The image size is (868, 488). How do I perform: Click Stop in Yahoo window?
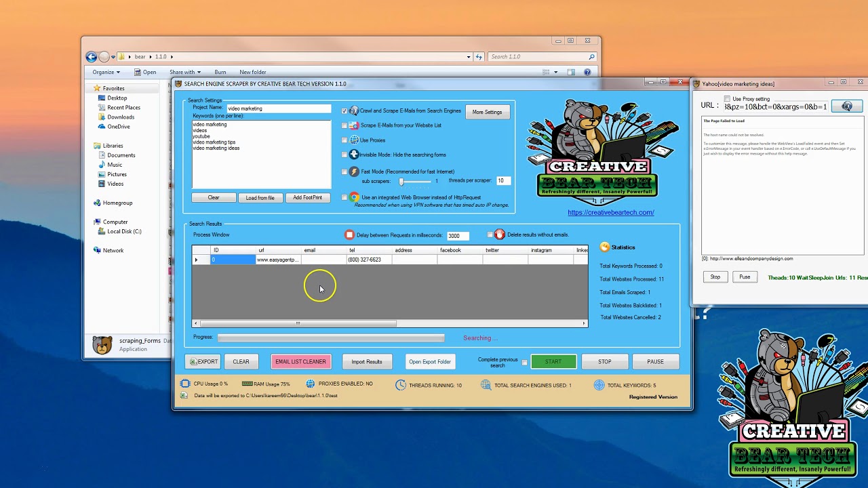[x=715, y=277]
